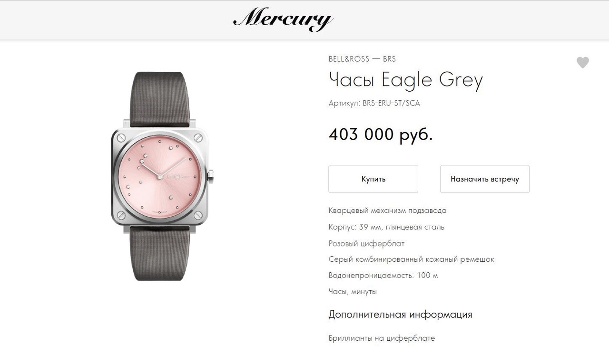
Task: Click the Назначить встречу button
Action: coord(485,179)
